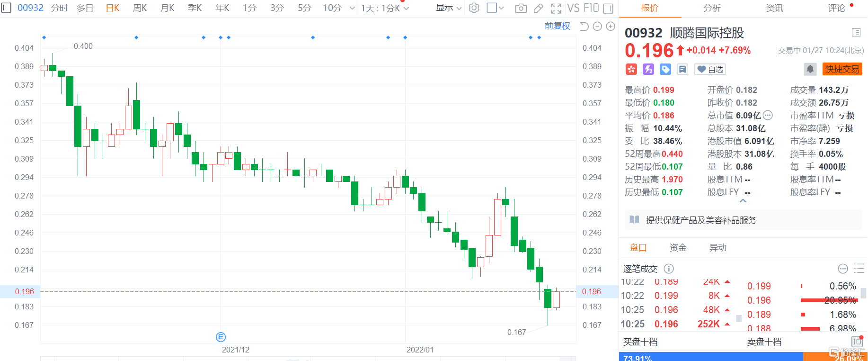Toggle the left panel square icon
The width and height of the screenshot is (868, 361).
click(x=6, y=8)
